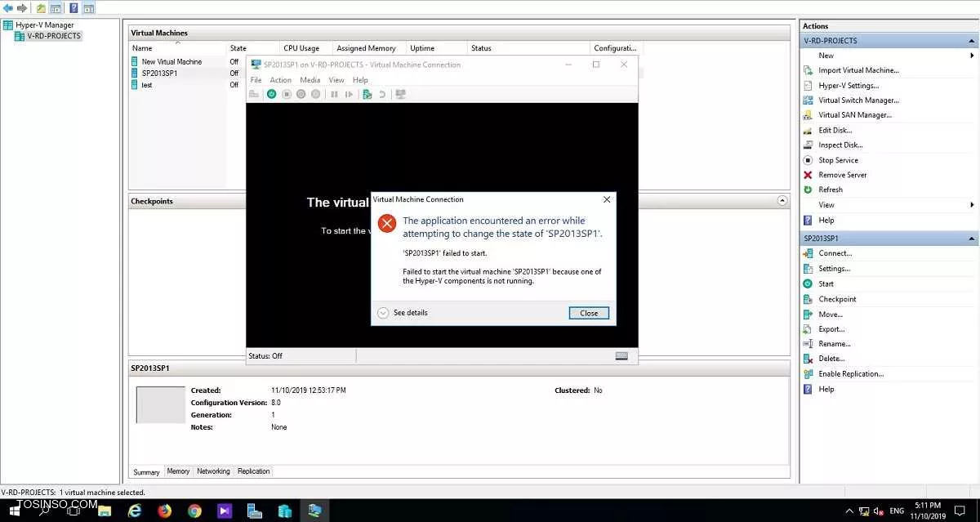Switch to the Summary tab

click(x=147, y=472)
